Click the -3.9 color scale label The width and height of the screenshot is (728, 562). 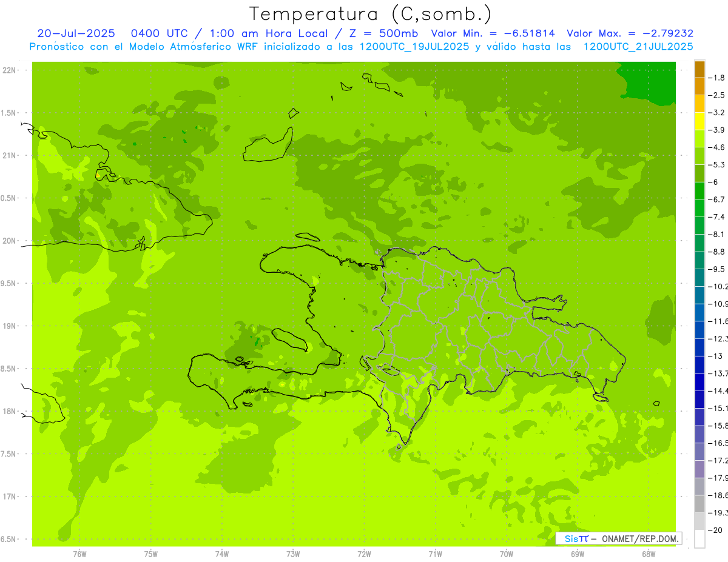(717, 130)
